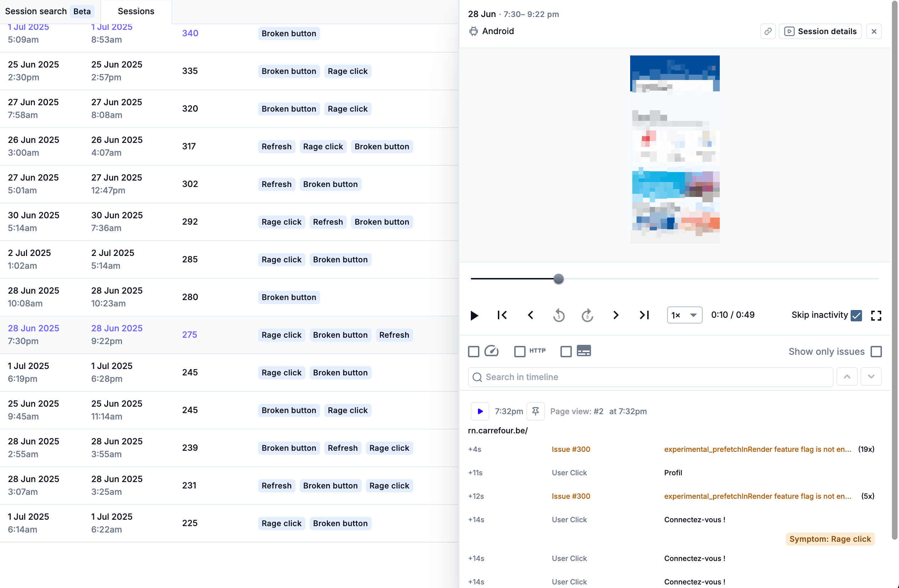This screenshot has height=588, width=899.
Task: Open Session search Beta tab
Action: pyautogui.click(x=48, y=11)
